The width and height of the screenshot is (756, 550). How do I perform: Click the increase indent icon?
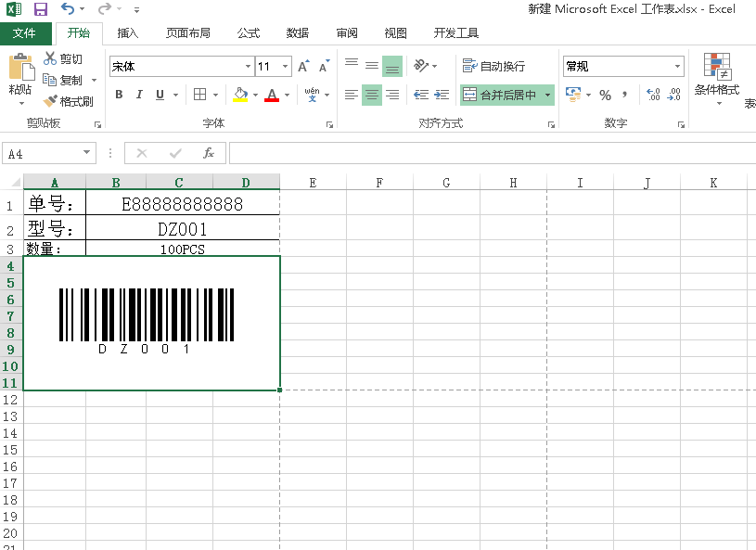click(442, 95)
